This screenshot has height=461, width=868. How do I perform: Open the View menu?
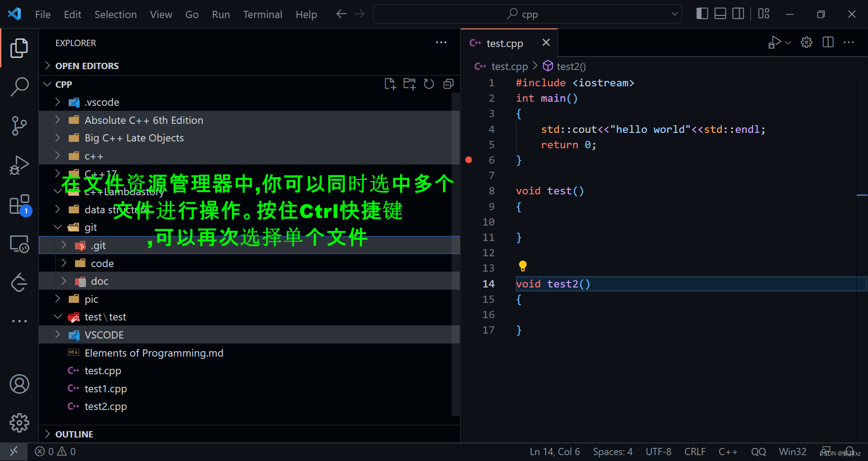pos(161,14)
